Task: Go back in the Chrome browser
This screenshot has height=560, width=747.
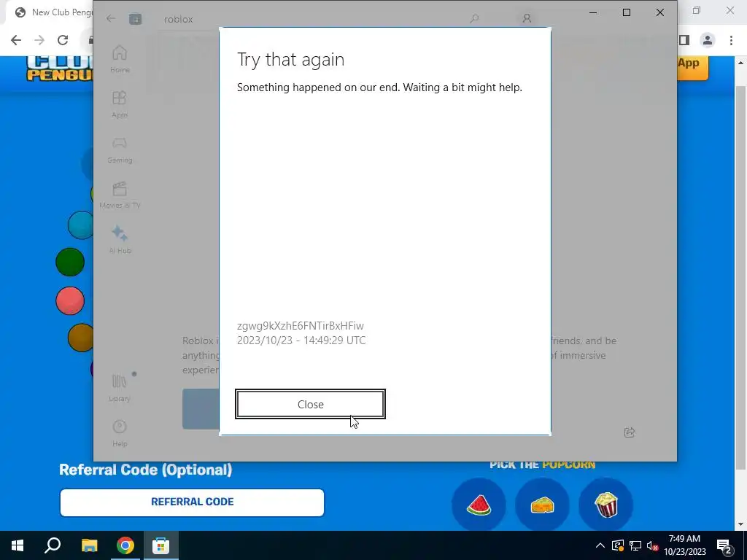Action: pos(16,40)
